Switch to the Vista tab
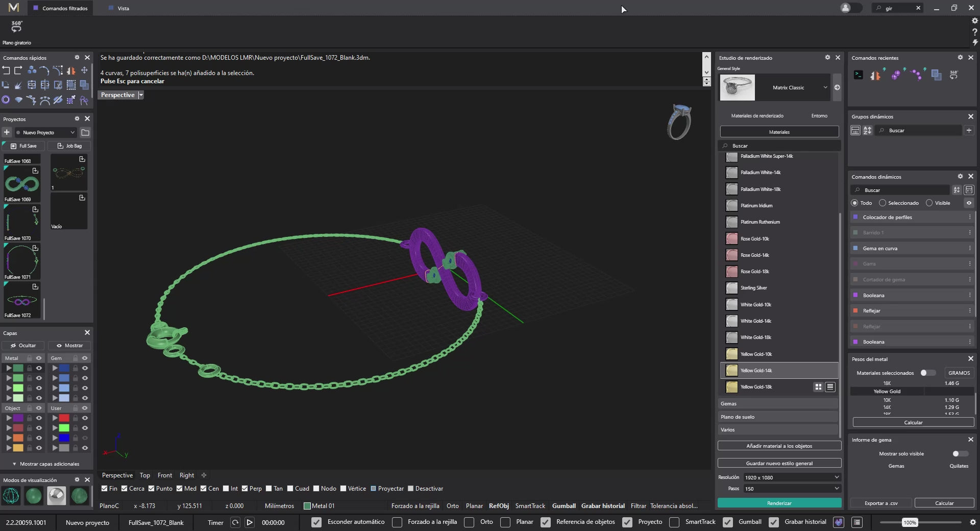This screenshot has width=980, height=531. click(119, 8)
